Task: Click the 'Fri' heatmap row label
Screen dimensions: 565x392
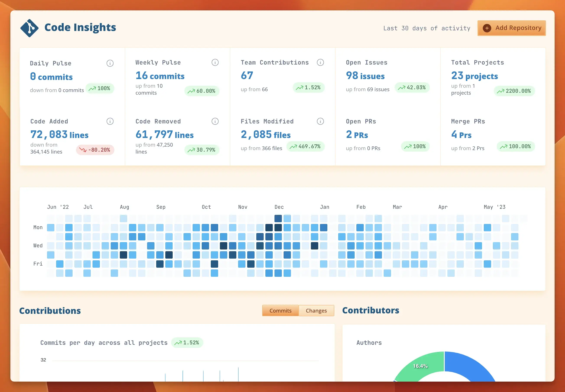Action: coord(38,264)
